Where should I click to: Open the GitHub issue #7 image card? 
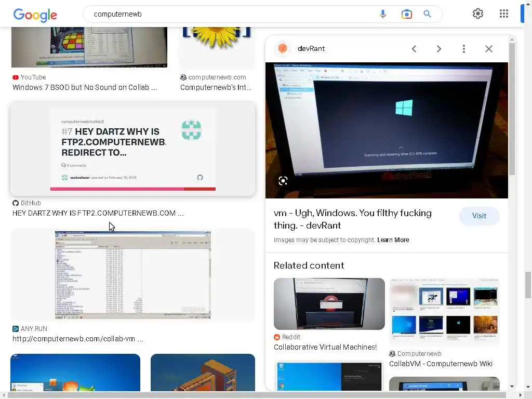coord(133,148)
